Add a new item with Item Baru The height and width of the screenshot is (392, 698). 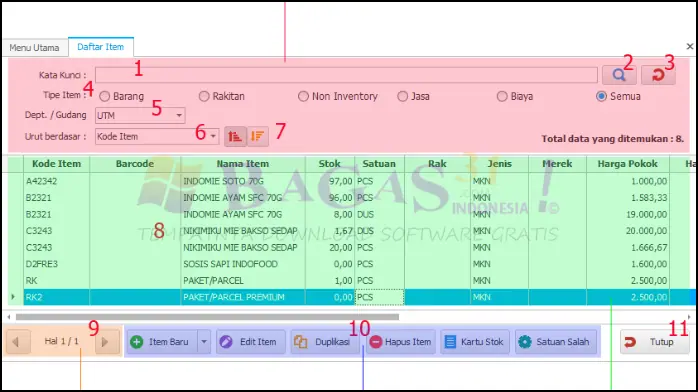[162, 342]
